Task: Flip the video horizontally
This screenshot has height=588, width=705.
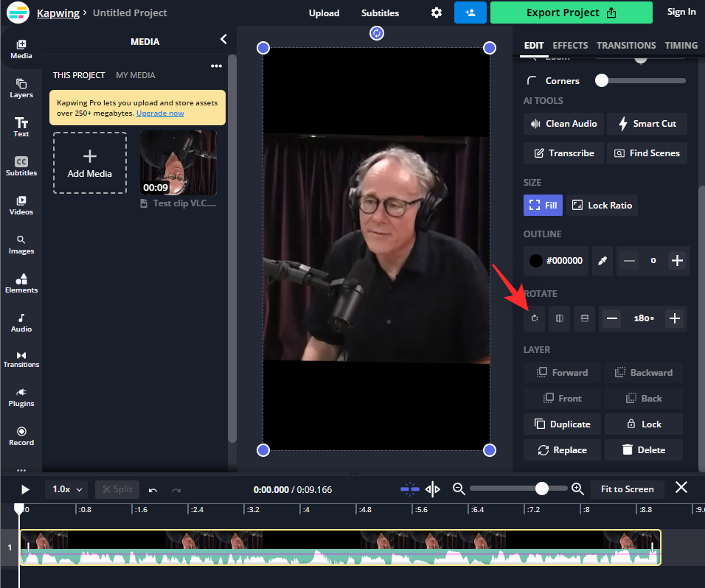Action: (x=559, y=318)
